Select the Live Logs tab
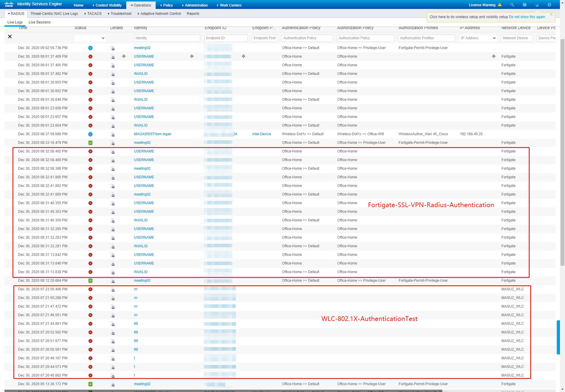565x392 pixels. pos(15,22)
